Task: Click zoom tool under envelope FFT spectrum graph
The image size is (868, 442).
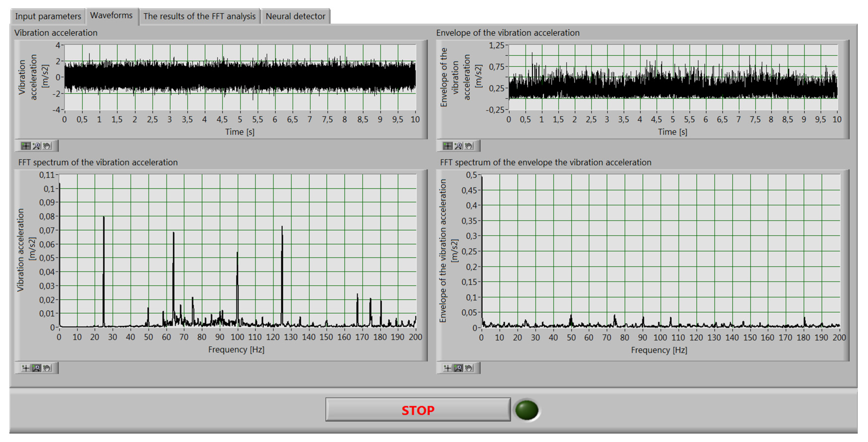Action: 458,368
